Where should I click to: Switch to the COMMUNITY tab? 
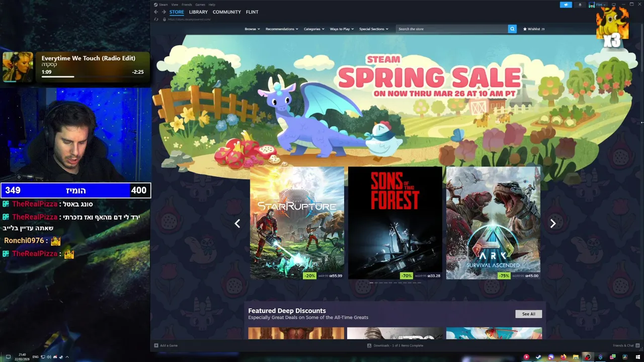(x=227, y=12)
